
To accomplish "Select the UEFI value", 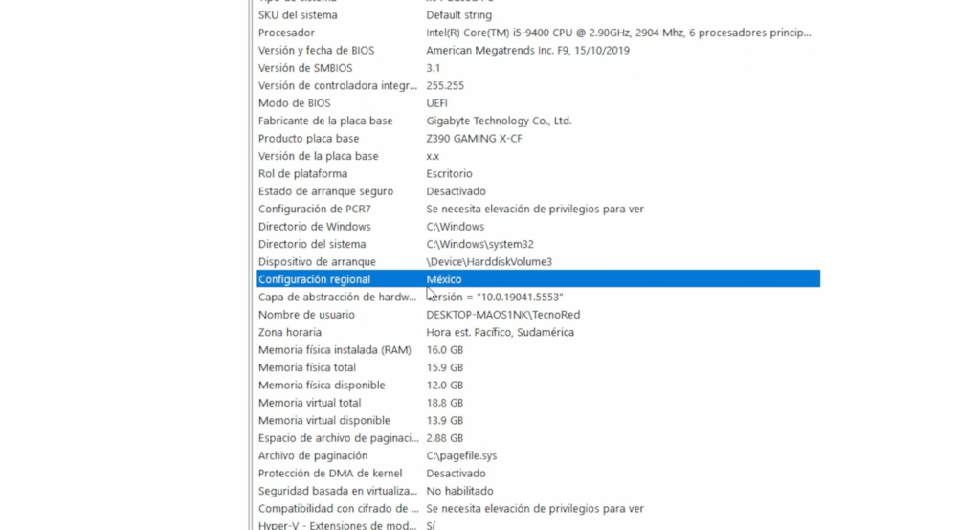I will click(436, 102).
